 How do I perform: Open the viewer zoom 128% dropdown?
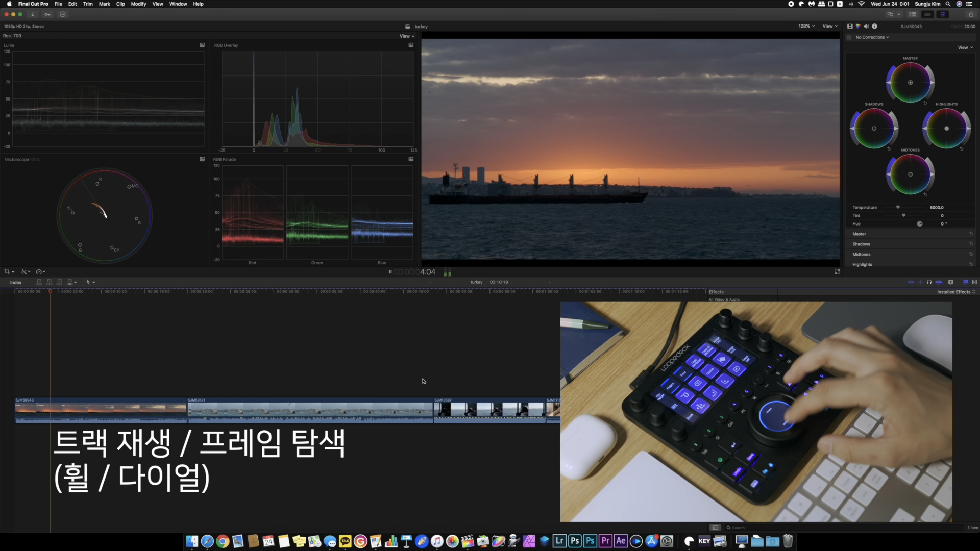point(806,26)
